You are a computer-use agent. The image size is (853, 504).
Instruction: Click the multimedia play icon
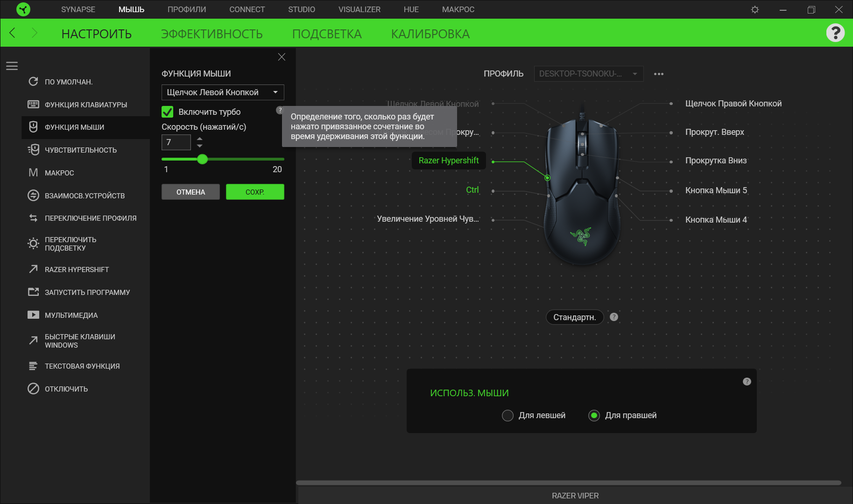[x=33, y=315]
